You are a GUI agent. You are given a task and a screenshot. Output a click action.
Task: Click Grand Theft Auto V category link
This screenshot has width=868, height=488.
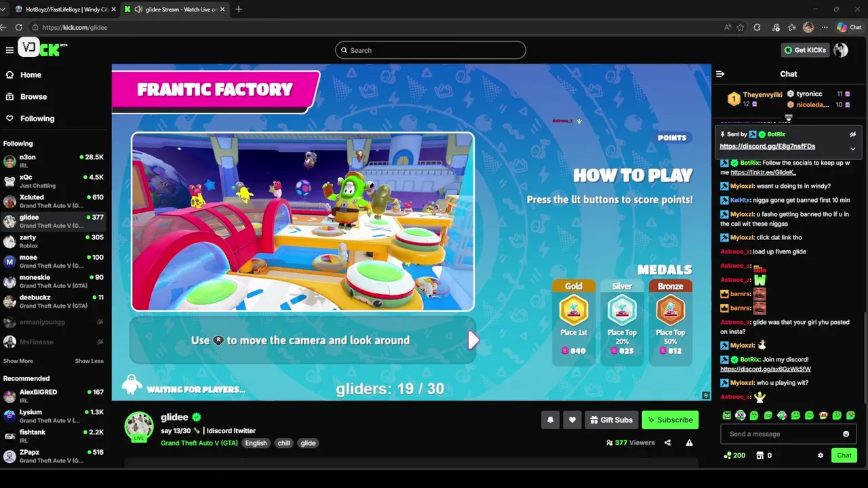coord(199,443)
